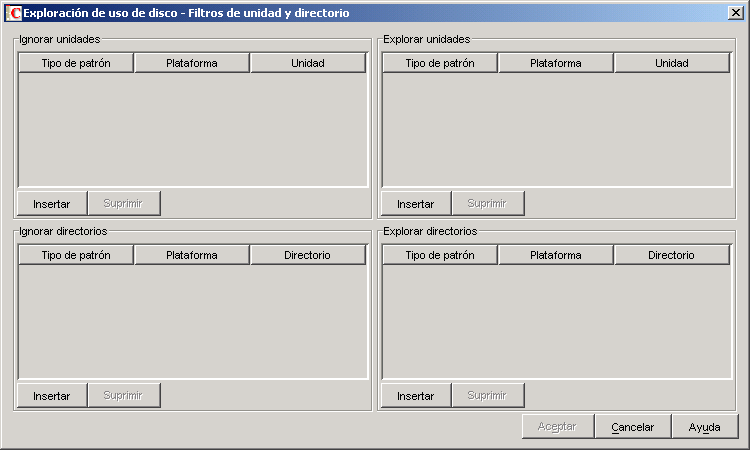
Task: Select Unidad header in Explorar unidades
Action: click(x=672, y=63)
